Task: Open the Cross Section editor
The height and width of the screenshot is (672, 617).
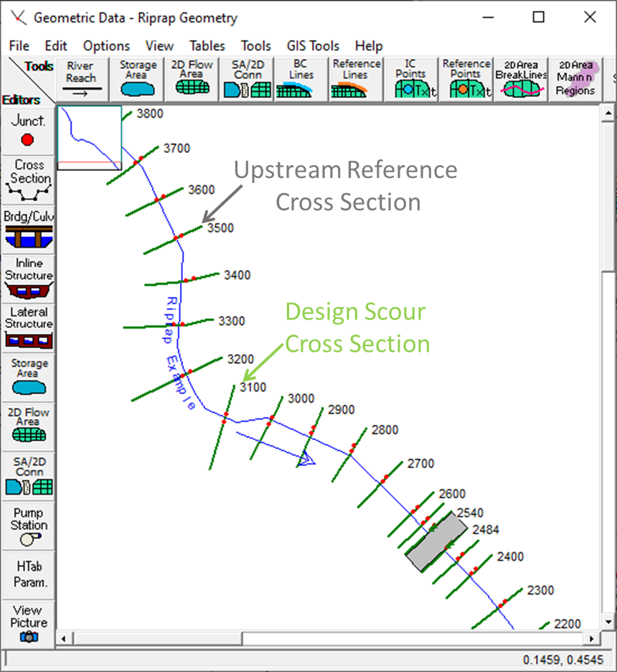Action: coord(29,179)
